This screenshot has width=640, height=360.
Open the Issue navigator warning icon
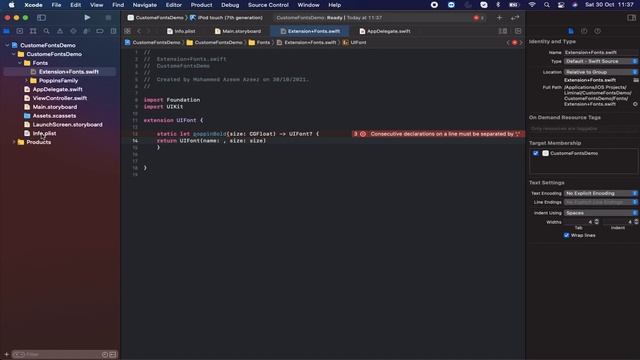[x=60, y=31]
